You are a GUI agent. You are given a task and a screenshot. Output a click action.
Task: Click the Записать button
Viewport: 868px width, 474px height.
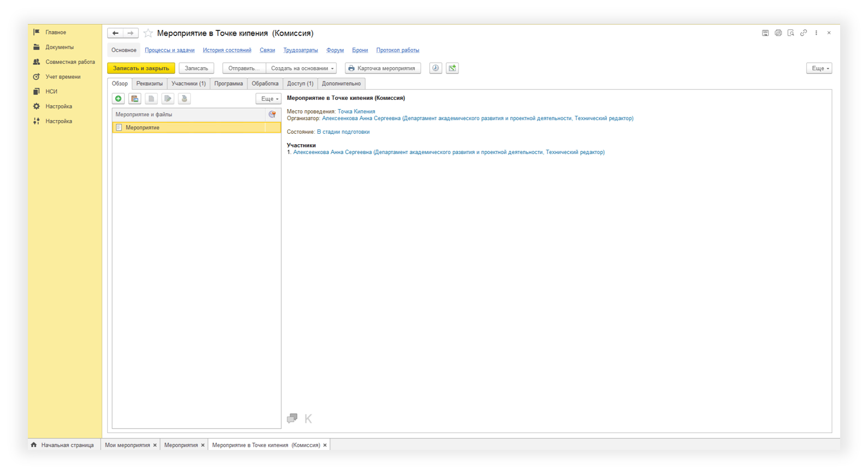[x=196, y=68]
